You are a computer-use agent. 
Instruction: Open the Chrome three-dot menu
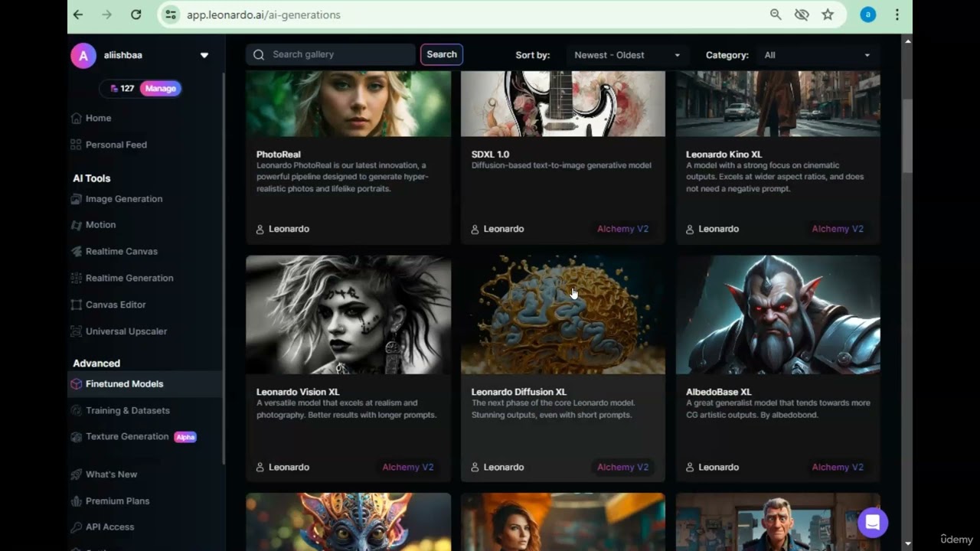tap(897, 15)
